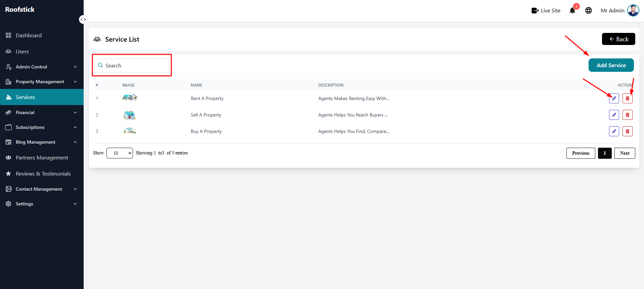Click the Rent A Property thumbnail image

(130, 97)
